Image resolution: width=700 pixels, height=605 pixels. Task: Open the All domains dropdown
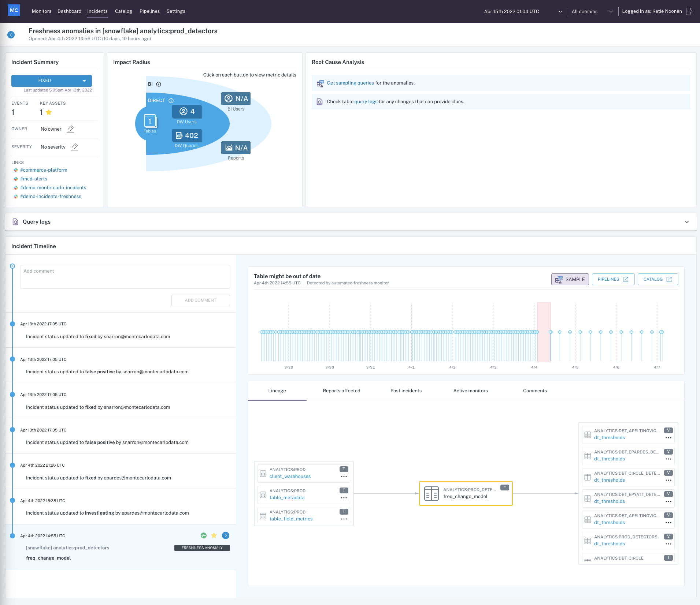(592, 11)
